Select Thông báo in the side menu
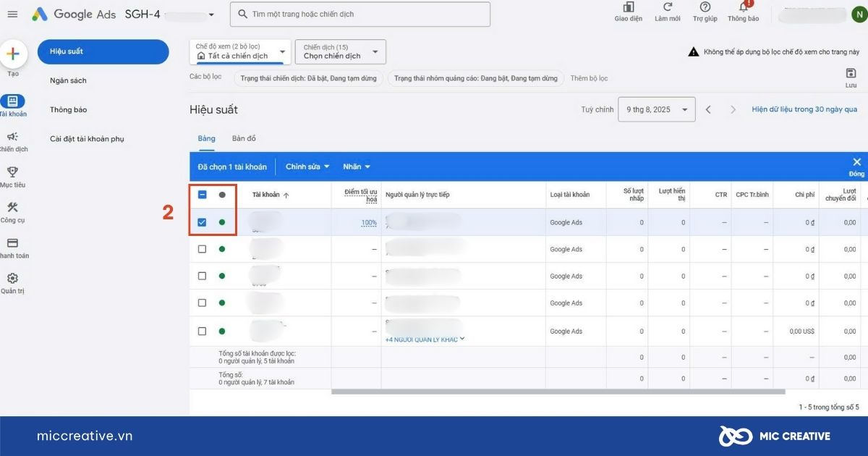The image size is (868, 456). [x=68, y=110]
